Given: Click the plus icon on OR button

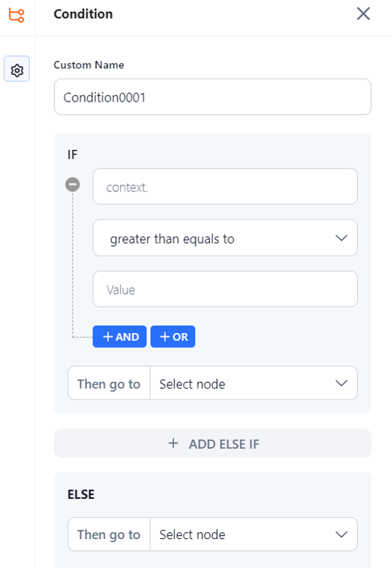Looking at the screenshot, I should coord(165,337).
